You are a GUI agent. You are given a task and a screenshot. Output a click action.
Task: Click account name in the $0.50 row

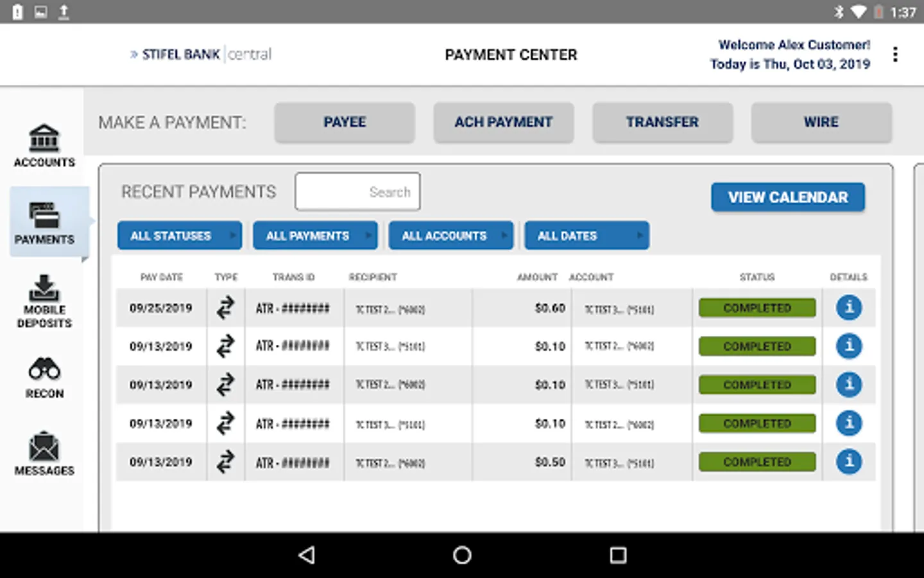point(619,463)
